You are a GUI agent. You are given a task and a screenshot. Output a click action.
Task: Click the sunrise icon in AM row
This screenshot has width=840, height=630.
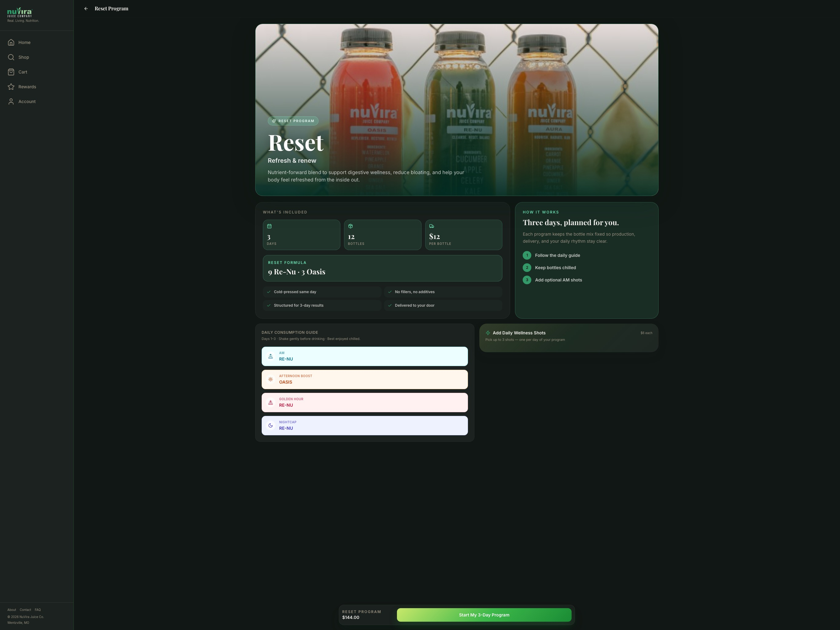coord(270,357)
